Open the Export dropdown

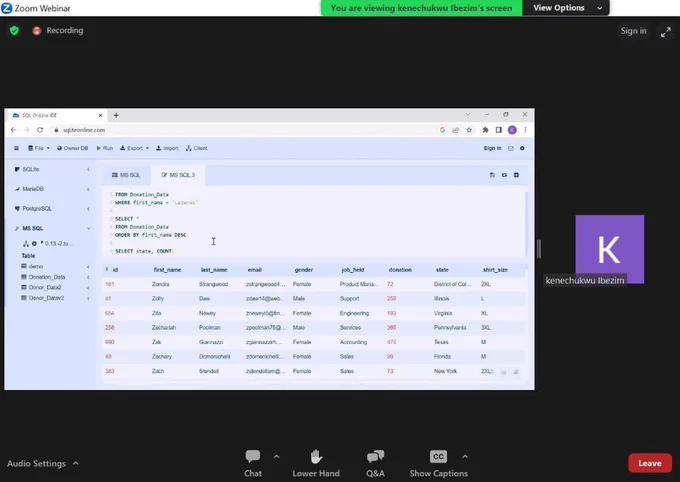point(134,148)
